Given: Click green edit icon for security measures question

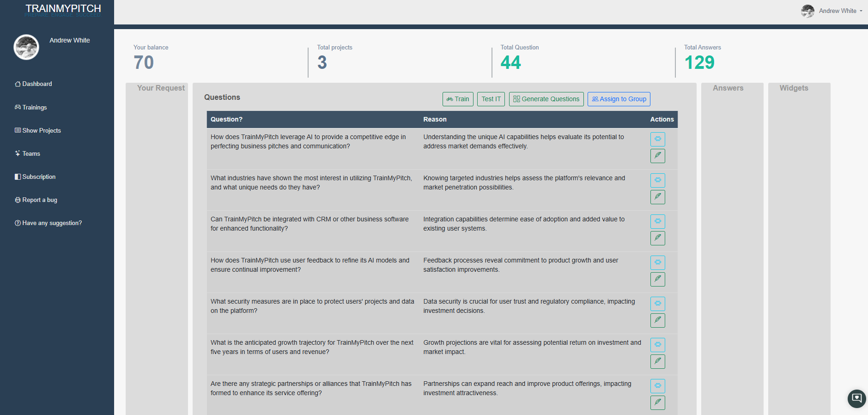Looking at the screenshot, I should click(658, 320).
